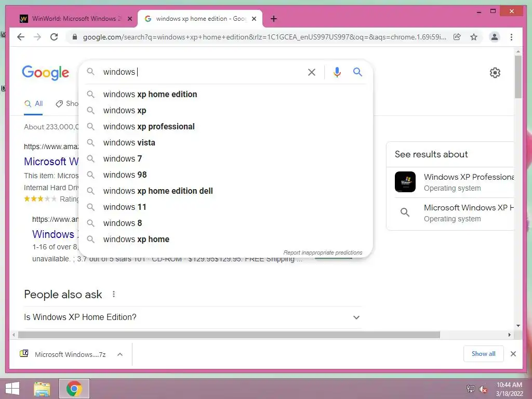Switch to the Shopping results tab
The height and width of the screenshot is (399, 532).
[x=67, y=104]
